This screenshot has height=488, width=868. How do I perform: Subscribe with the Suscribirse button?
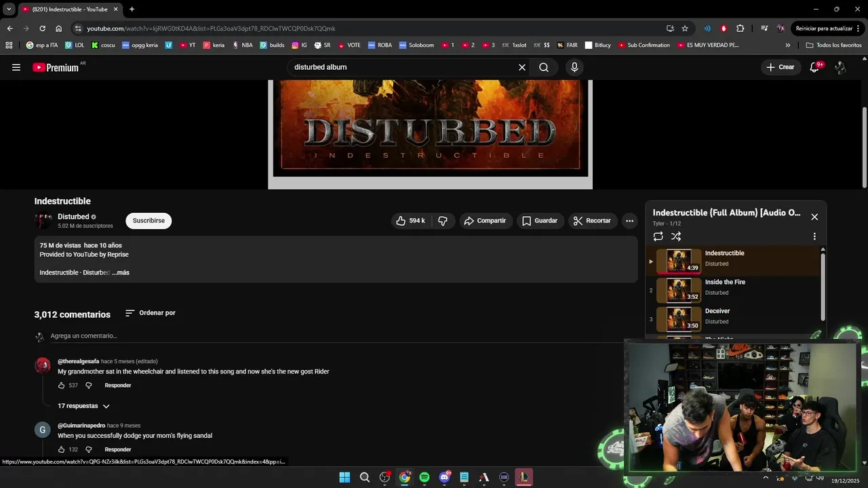click(149, 221)
